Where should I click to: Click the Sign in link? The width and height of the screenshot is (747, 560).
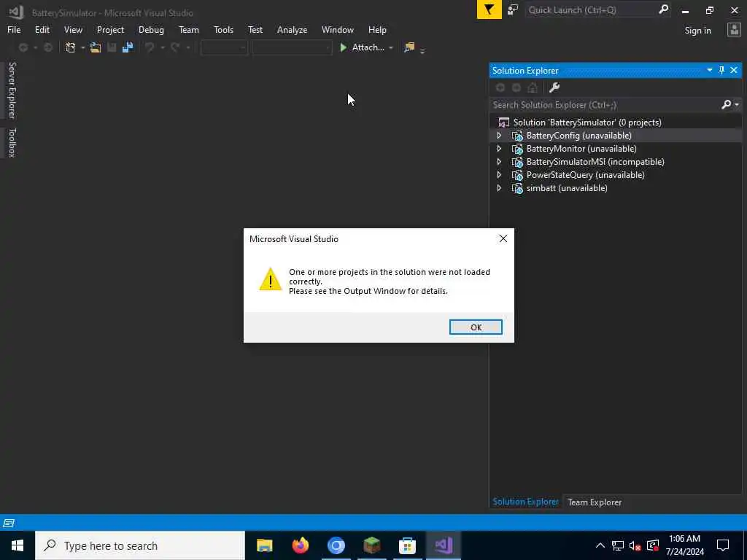(697, 31)
